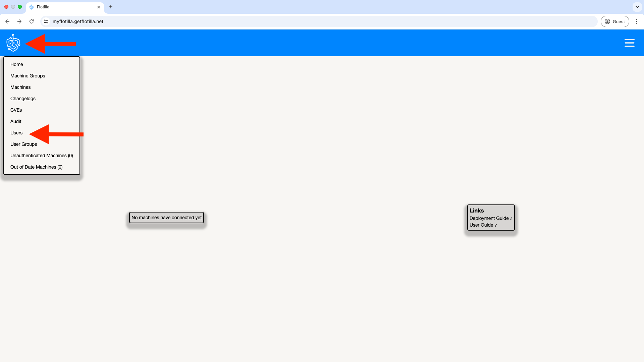Expand the Machine Groups section
The image size is (644, 362).
tap(28, 76)
